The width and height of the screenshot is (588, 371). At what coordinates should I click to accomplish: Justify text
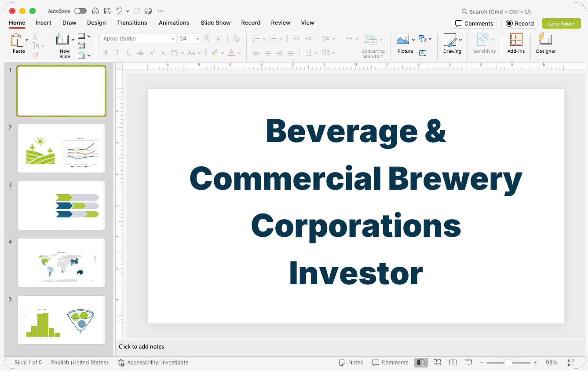click(x=291, y=53)
